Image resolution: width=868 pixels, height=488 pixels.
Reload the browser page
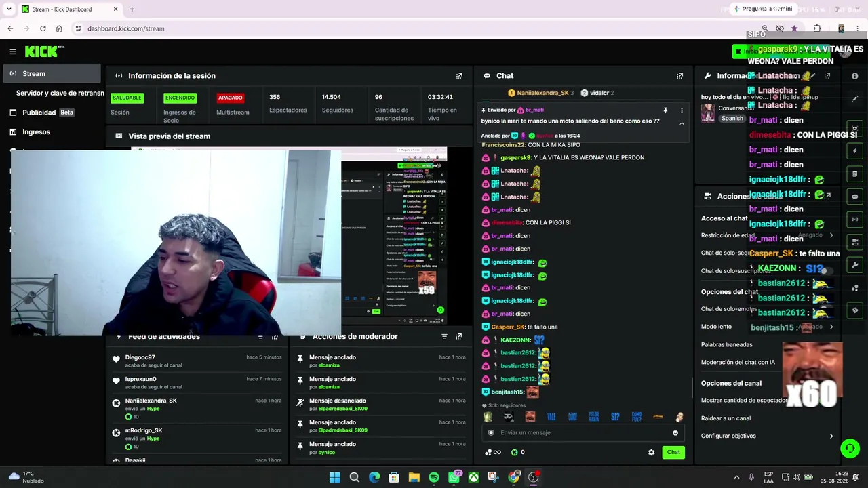click(43, 28)
